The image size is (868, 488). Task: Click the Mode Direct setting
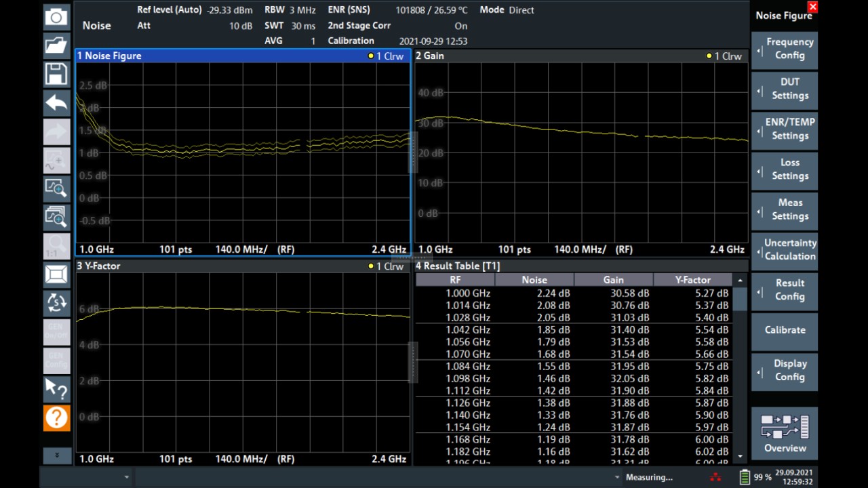(x=507, y=10)
